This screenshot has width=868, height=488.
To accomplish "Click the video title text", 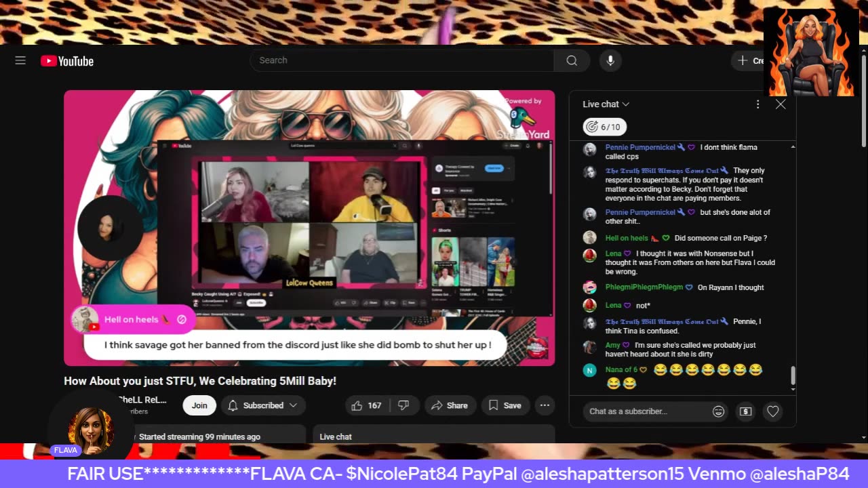I will click(x=200, y=381).
